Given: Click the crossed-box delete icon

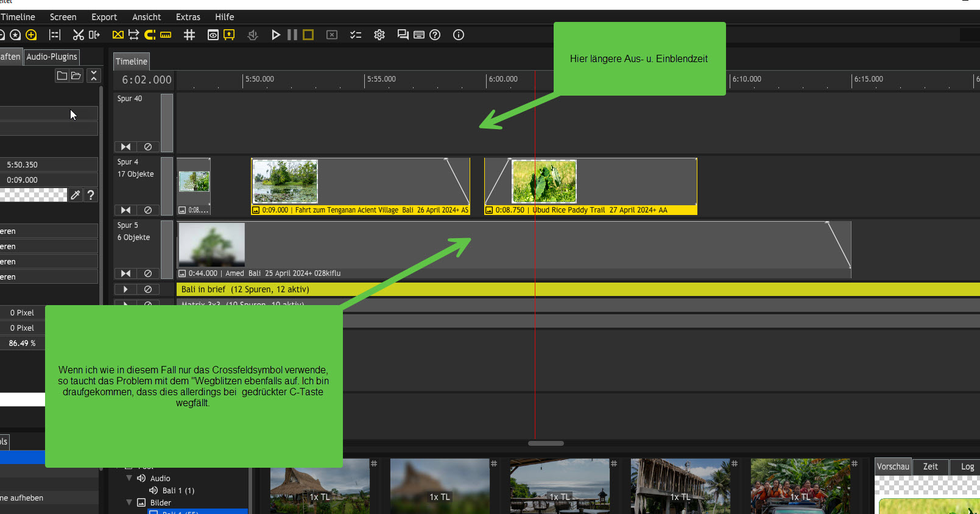Looking at the screenshot, I should 332,35.
